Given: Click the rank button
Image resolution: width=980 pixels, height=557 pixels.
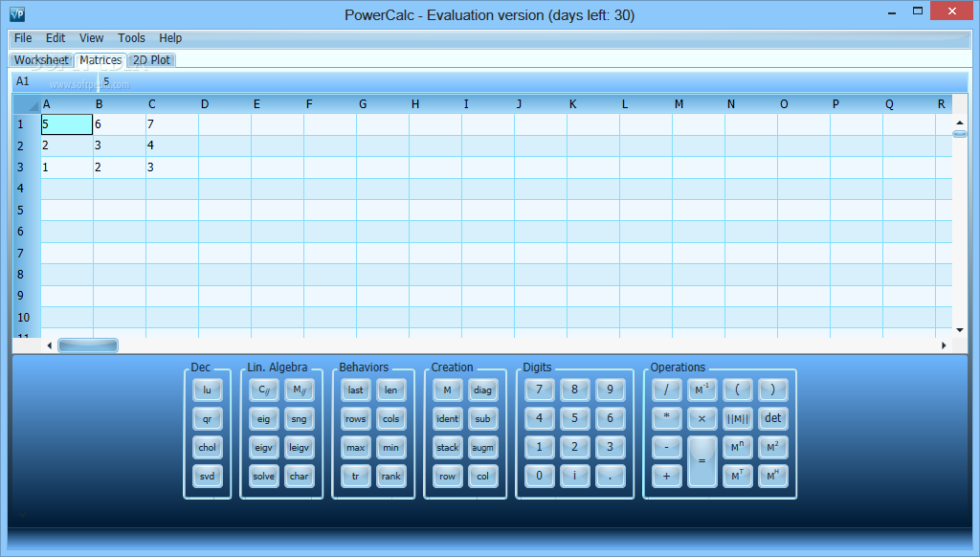Looking at the screenshot, I should 391,477.
